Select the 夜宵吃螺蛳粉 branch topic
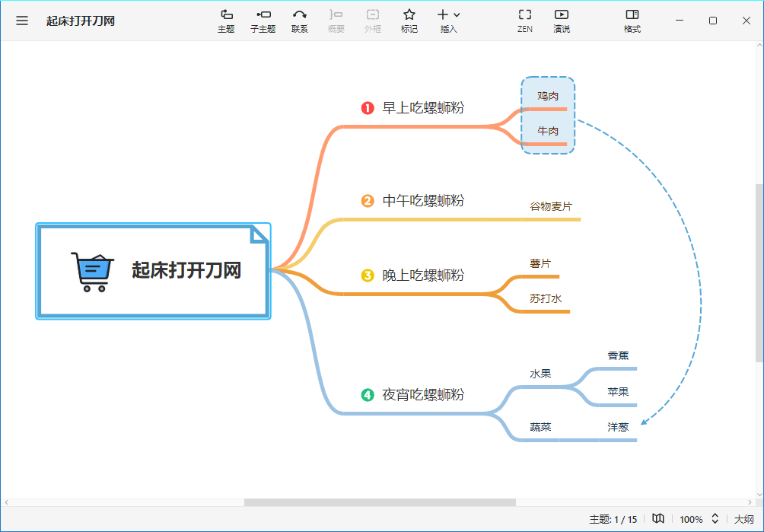 tap(422, 395)
